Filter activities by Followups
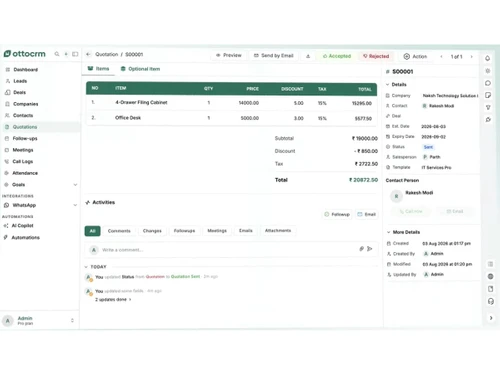 [184, 231]
